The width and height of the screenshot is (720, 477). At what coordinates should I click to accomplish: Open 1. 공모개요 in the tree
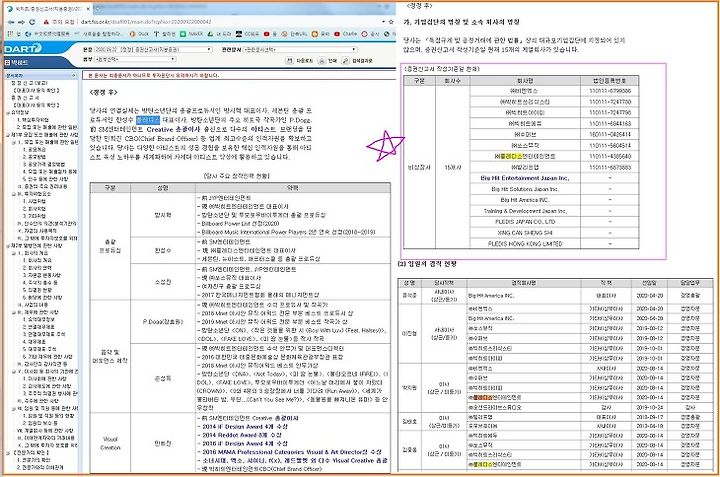coord(34,150)
